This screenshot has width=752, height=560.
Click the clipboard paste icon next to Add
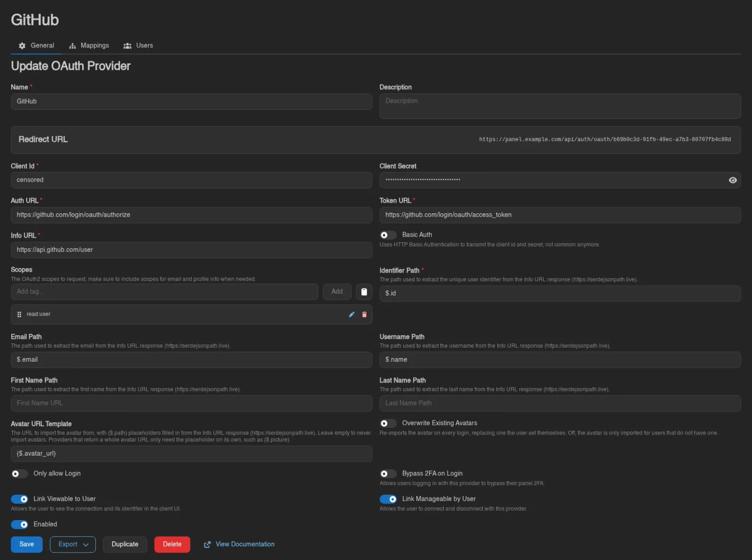(x=364, y=292)
